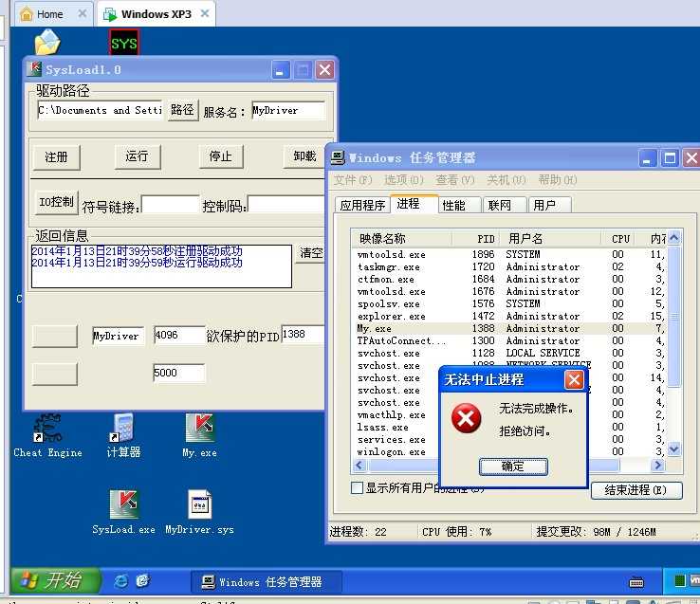Viewport: 700px width, 604px height.
Task: Click the 符号链接 input field
Action: [170, 205]
